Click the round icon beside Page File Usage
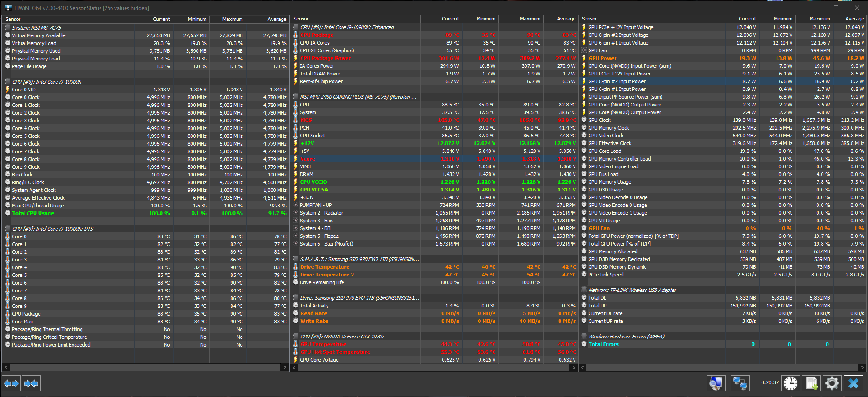 [8, 66]
